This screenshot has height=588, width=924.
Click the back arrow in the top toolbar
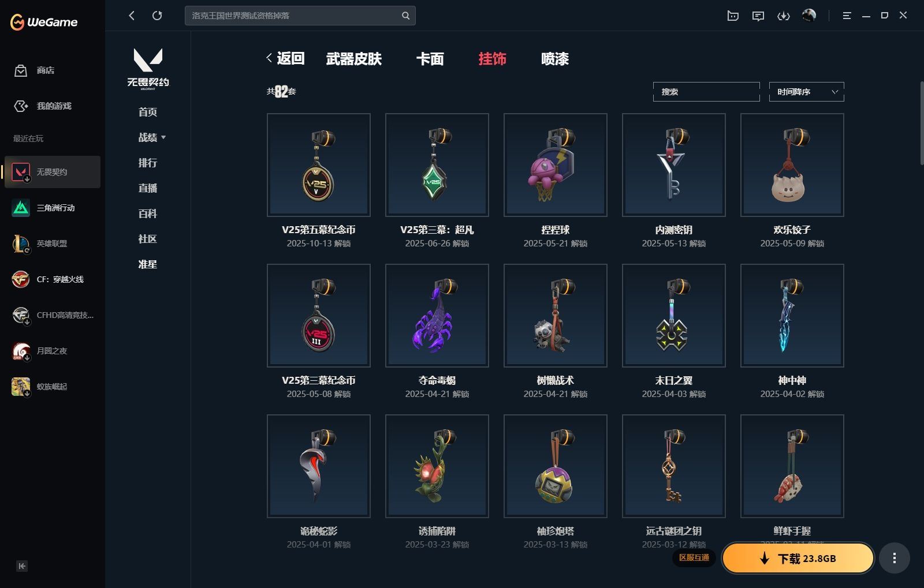pyautogui.click(x=132, y=16)
